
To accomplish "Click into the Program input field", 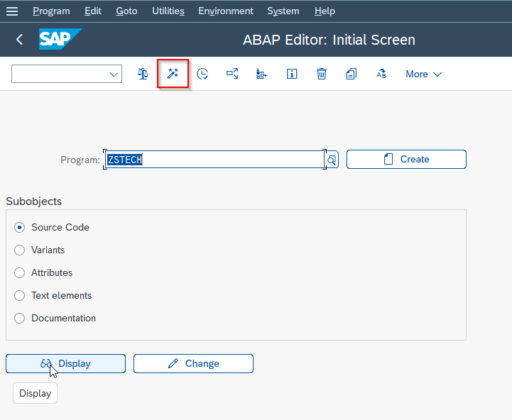I will coord(214,160).
